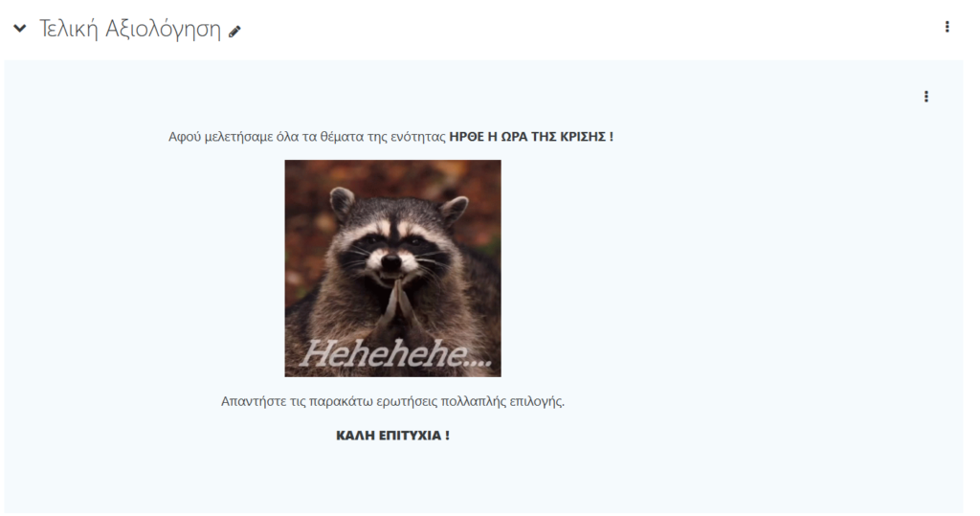Click the raccoon's left ear in photo
The image size is (980, 516).
point(342,201)
